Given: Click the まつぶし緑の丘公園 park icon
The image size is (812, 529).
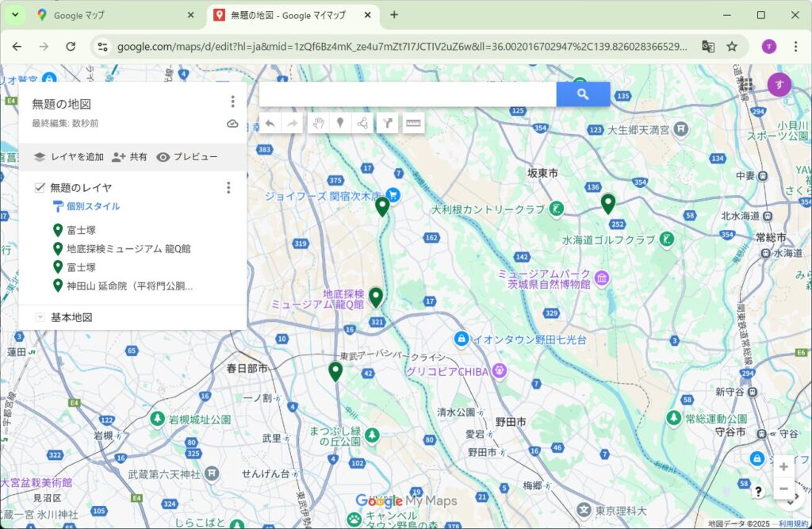Looking at the screenshot, I should tap(372, 435).
